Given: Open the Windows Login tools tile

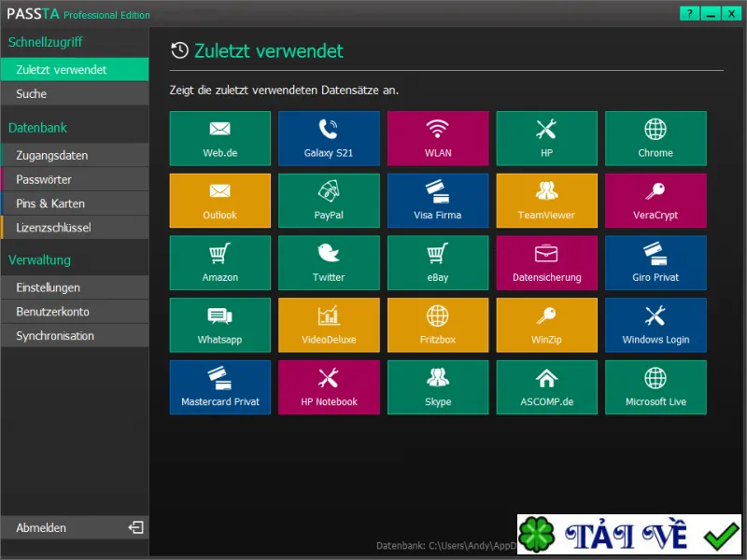Looking at the screenshot, I should click(655, 325).
